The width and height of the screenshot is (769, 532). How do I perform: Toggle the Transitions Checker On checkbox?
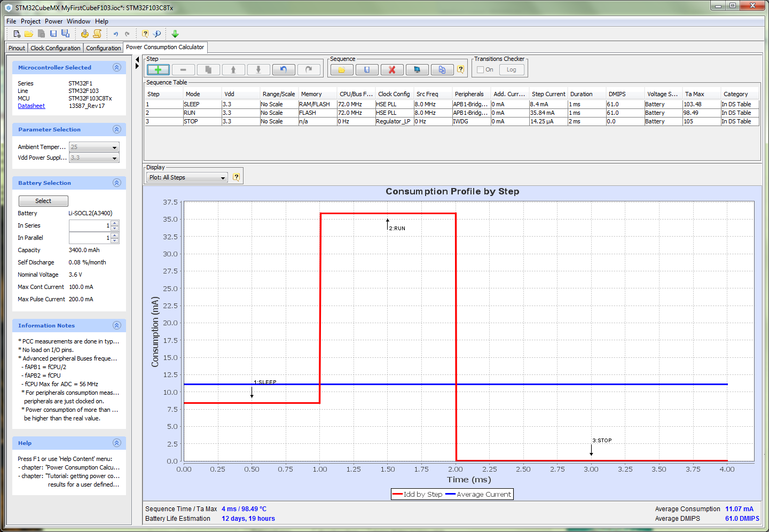pyautogui.click(x=480, y=69)
